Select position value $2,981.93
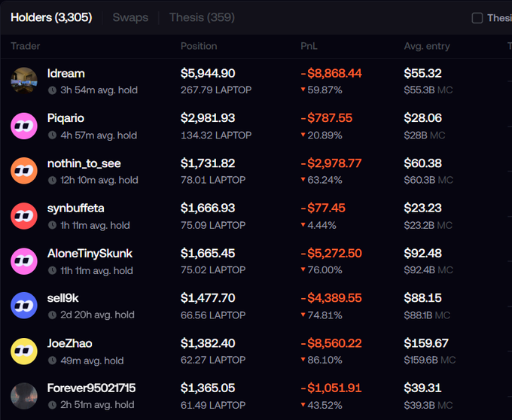This screenshot has width=512, height=420. point(208,118)
